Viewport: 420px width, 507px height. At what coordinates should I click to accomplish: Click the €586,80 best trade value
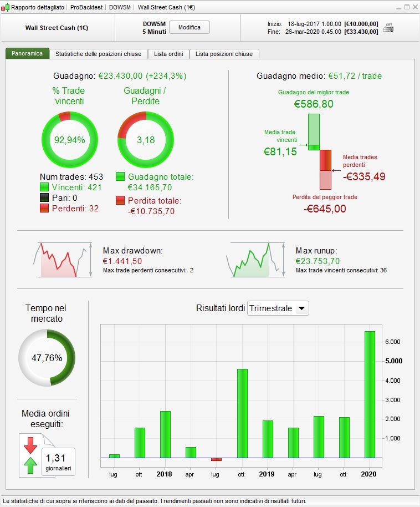314,104
